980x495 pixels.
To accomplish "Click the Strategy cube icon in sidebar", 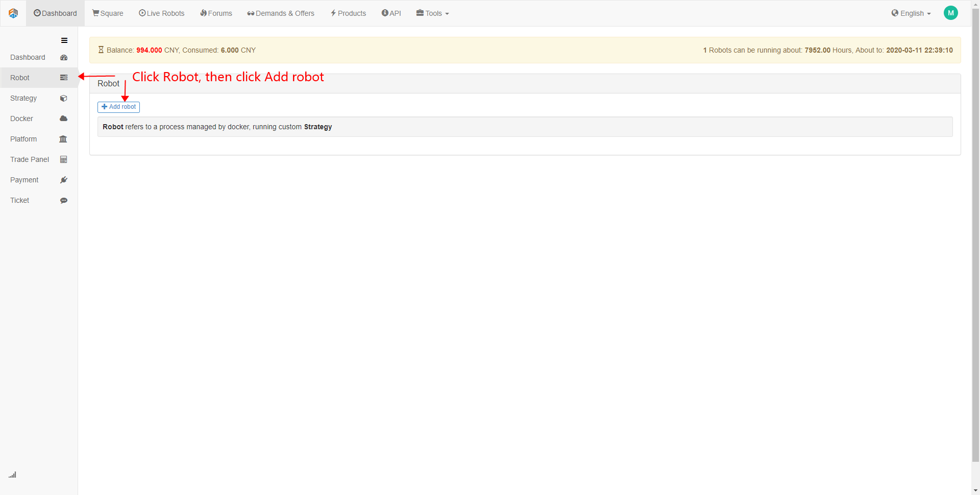I will 64,98.
